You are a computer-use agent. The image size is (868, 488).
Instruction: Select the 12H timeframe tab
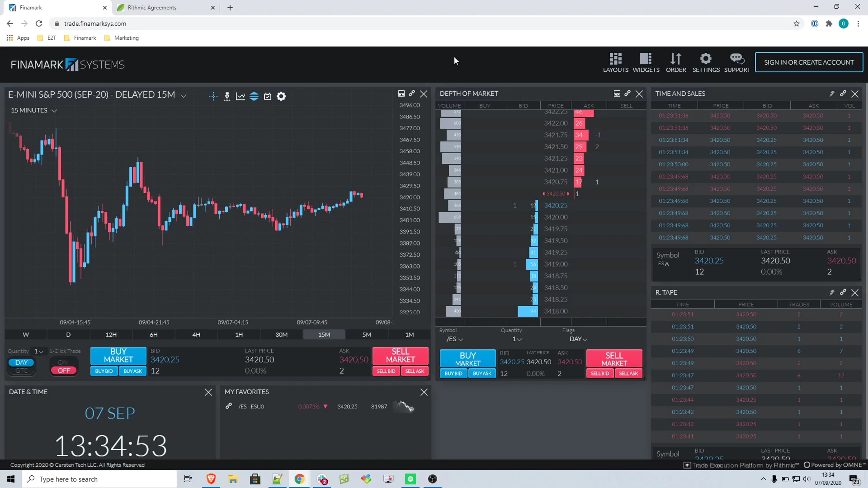coord(111,335)
